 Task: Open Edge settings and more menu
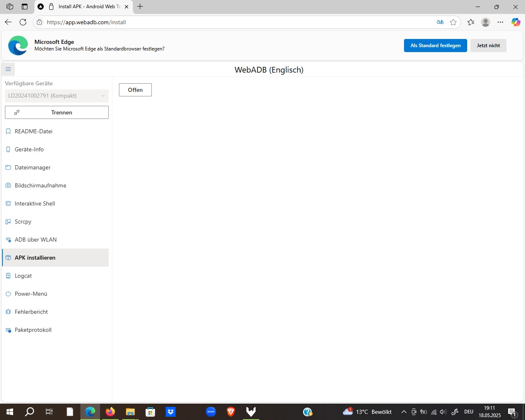500,22
